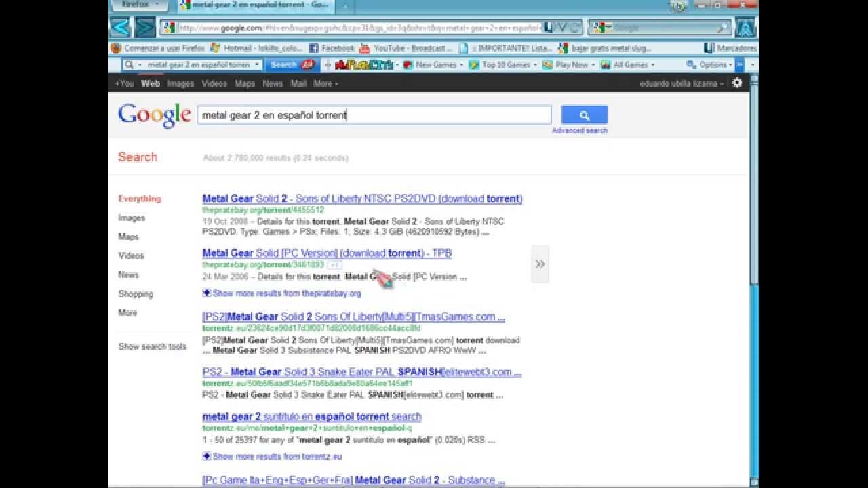The width and height of the screenshot is (868, 488).
Task: Expand the More menu in Google bar
Action: click(x=325, y=83)
